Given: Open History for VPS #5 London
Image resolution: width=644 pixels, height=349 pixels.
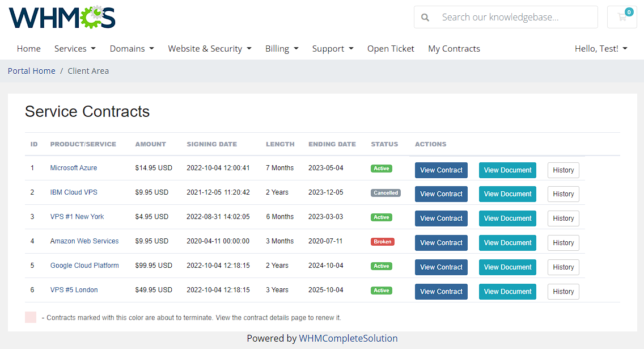Looking at the screenshot, I should (x=563, y=292).
